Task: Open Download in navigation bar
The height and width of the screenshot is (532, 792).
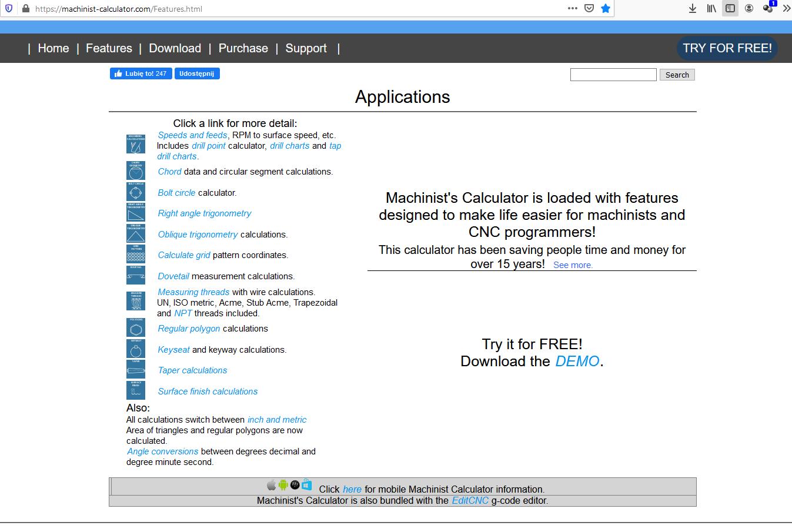Action: point(175,48)
